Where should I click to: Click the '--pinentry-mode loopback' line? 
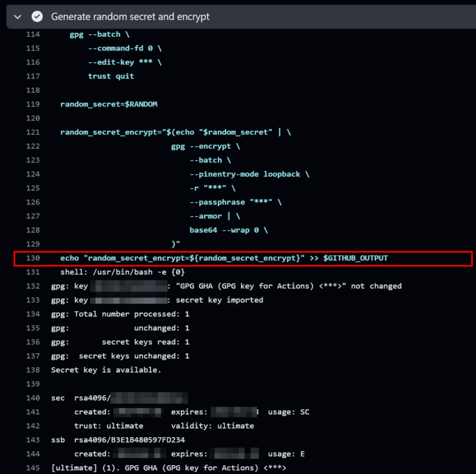[249, 174]
